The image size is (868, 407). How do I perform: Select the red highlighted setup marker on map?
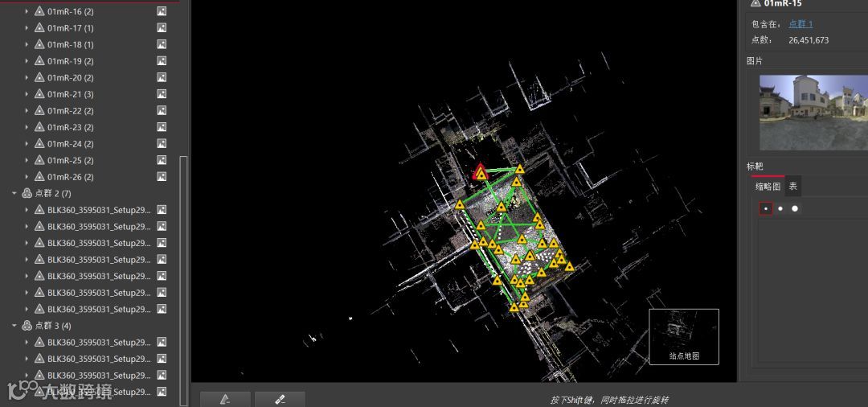click(481, 172)
